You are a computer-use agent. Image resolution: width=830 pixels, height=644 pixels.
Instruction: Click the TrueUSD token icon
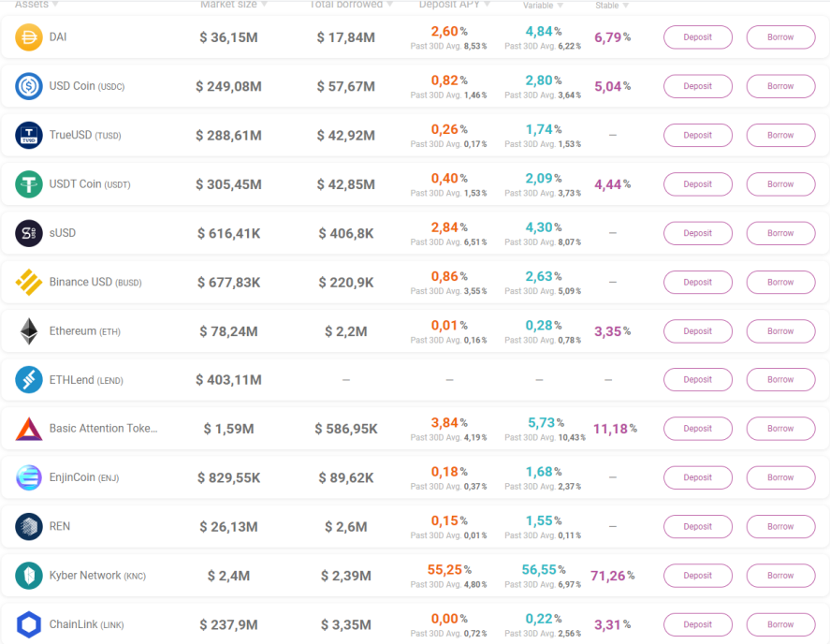click(x=29, y=135)
